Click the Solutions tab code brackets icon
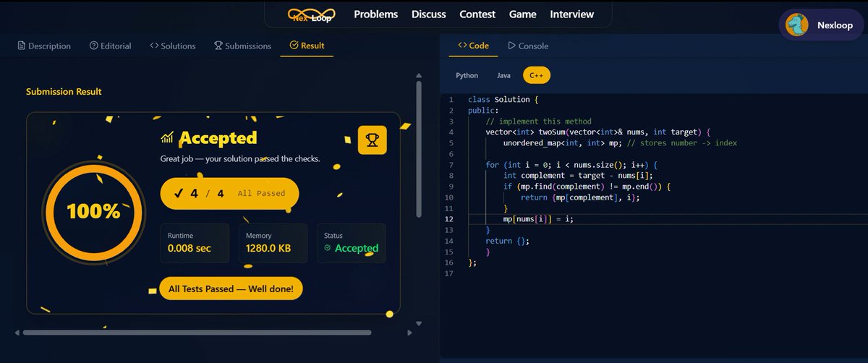The width and height of the screenshot is (868, 363). coord(154,46)
